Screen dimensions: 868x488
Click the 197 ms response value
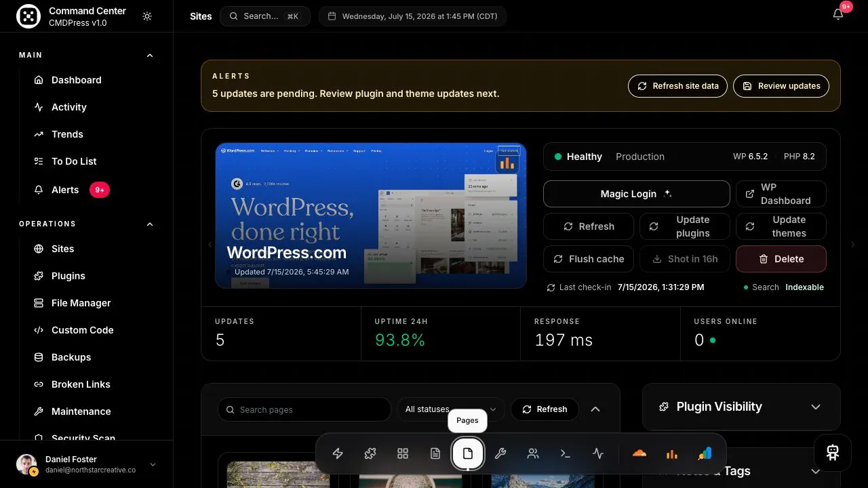point(564,340)
